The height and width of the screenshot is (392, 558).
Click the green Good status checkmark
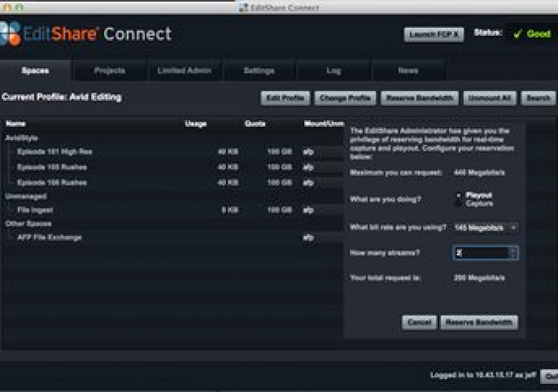coord(517,34)
